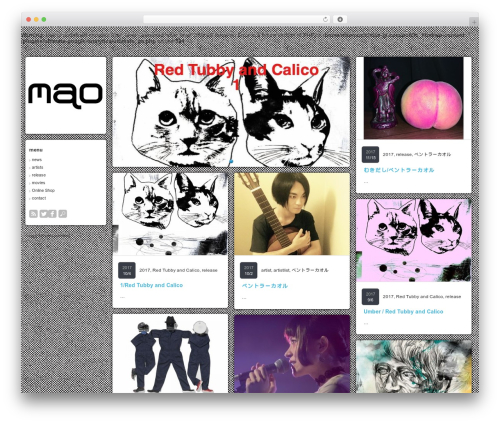The width and height of the screenshot is (500, 423).
Task: Open the pink cats artwork thumbnail
Action: pyautogui.click(x=414, y=240)
